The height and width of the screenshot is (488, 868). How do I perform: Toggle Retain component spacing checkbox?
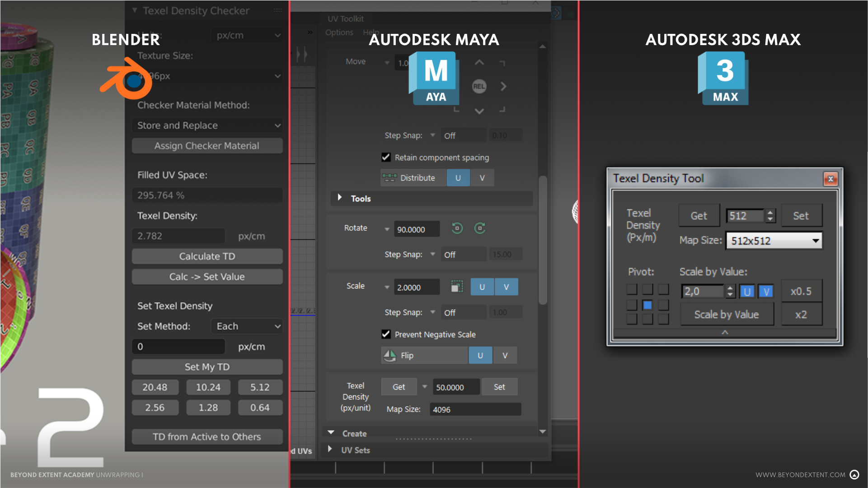386,157
